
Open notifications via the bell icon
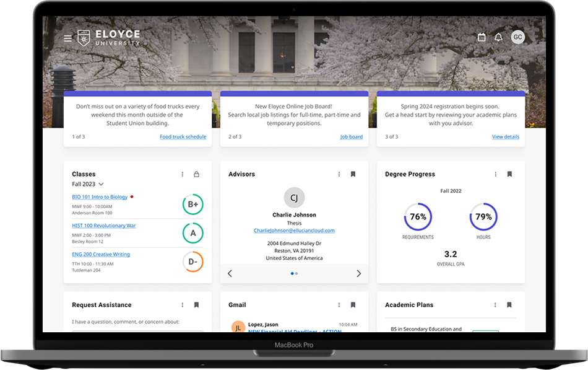coord(499,37)
